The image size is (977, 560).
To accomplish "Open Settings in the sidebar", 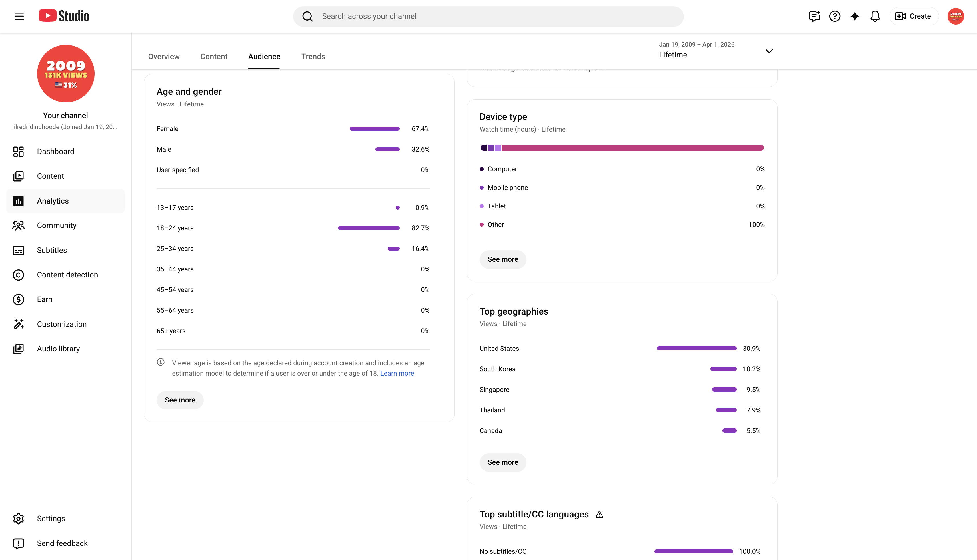I will coord(65,518).
